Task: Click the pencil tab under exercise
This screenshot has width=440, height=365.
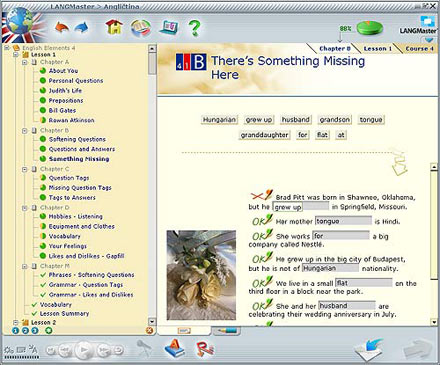Action: pos(226,331)
